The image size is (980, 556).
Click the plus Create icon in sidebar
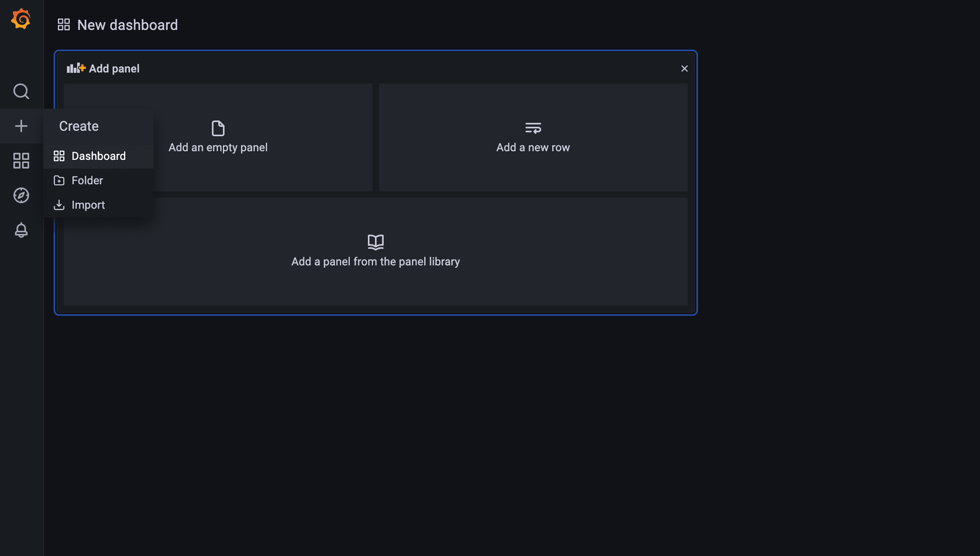click(x=21, y=126)
